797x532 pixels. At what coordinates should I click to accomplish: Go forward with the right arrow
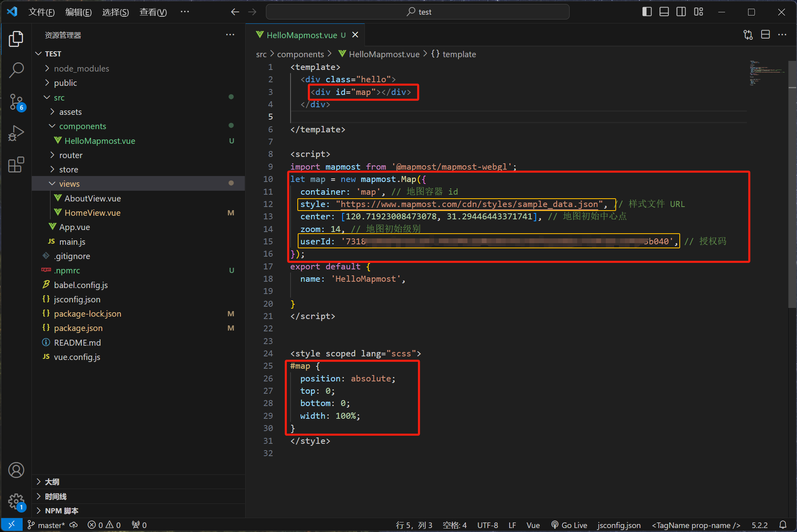(x=252, y=12)
